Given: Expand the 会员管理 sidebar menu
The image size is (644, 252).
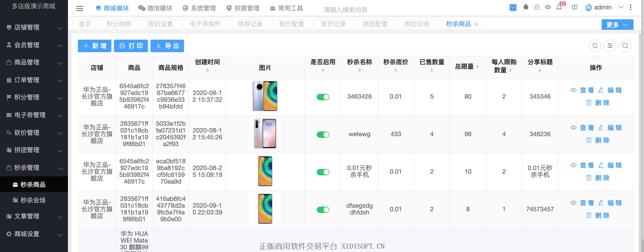Looking at the screenshot, I should coord(34,45).
